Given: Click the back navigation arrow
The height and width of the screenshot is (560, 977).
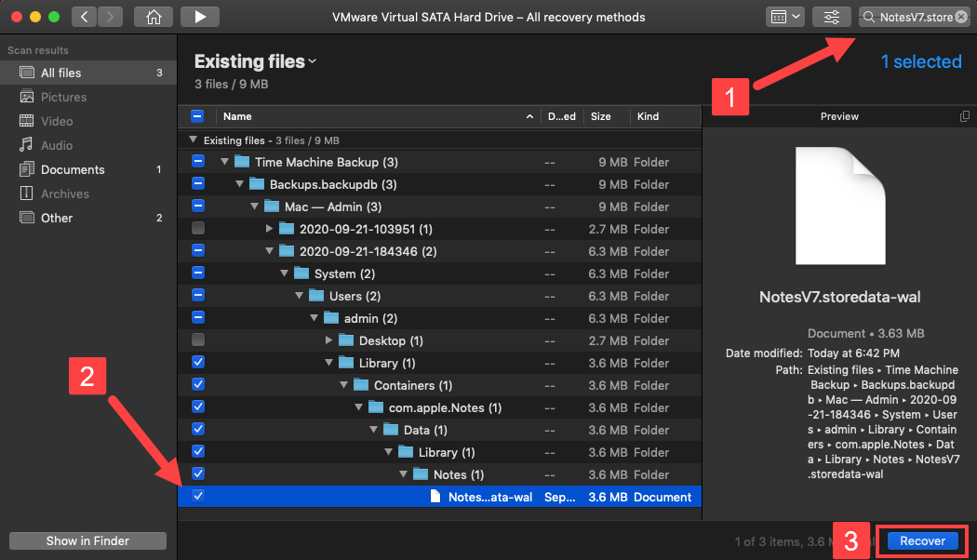Looking at the screenshot, I should tap(82, 17).
